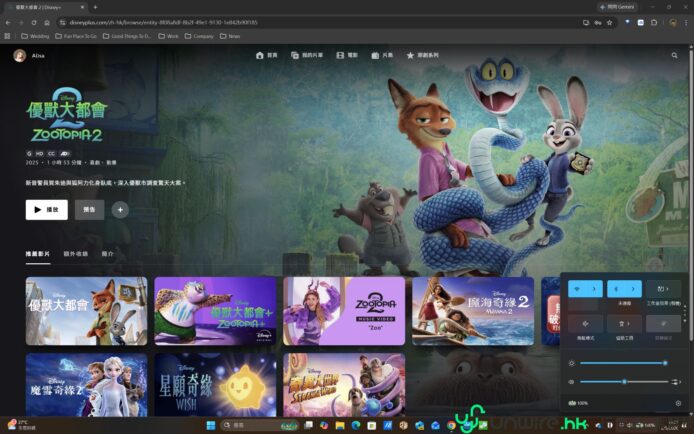Play Zootopia 2 with the 播放 button
Screen dimensions: 694x434
tap(46, 210)
